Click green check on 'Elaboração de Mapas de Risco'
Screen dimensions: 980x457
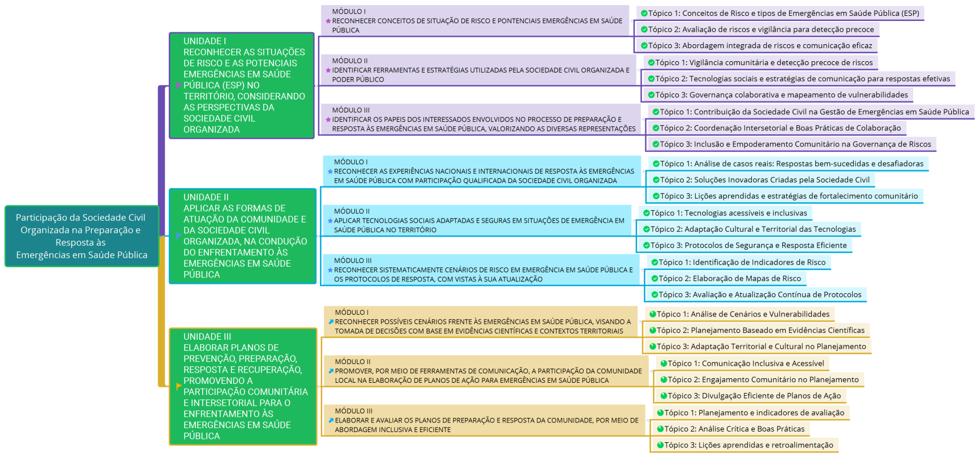[x=654, y=278]
